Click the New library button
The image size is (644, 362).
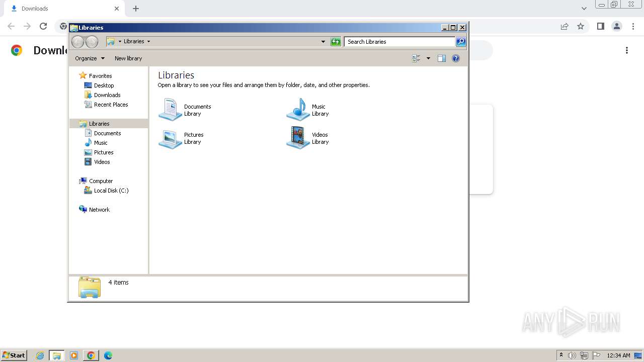[128, 58]
